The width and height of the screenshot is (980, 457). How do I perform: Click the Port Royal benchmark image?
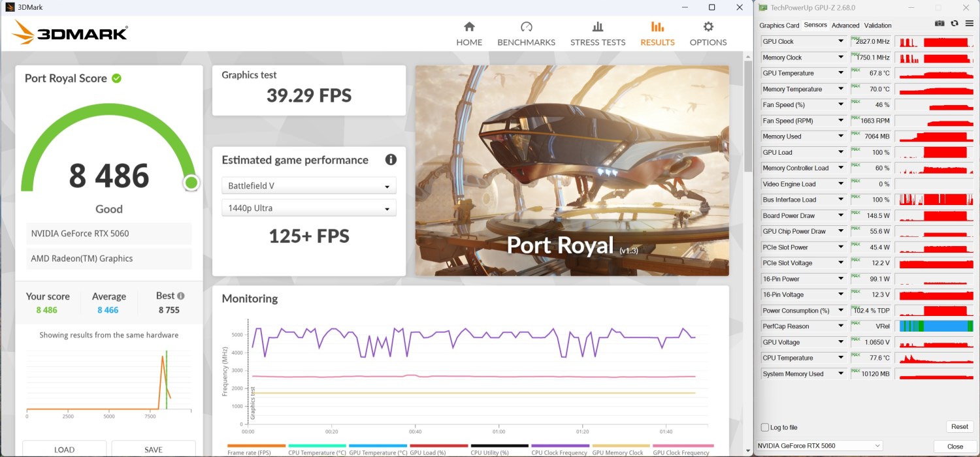pyautogui.click(x=572, y=170)
